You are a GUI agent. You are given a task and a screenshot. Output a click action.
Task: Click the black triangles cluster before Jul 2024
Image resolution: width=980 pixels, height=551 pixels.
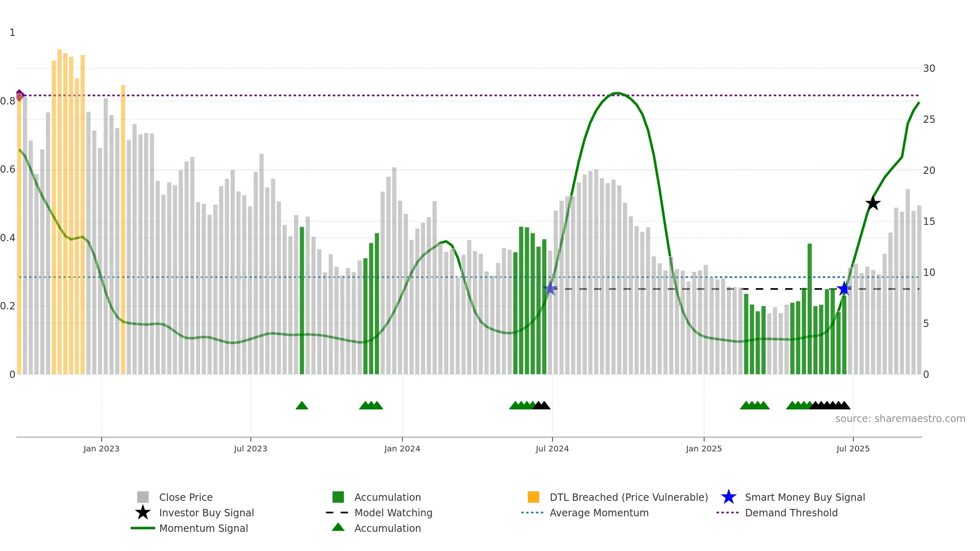tap(541, 405)
